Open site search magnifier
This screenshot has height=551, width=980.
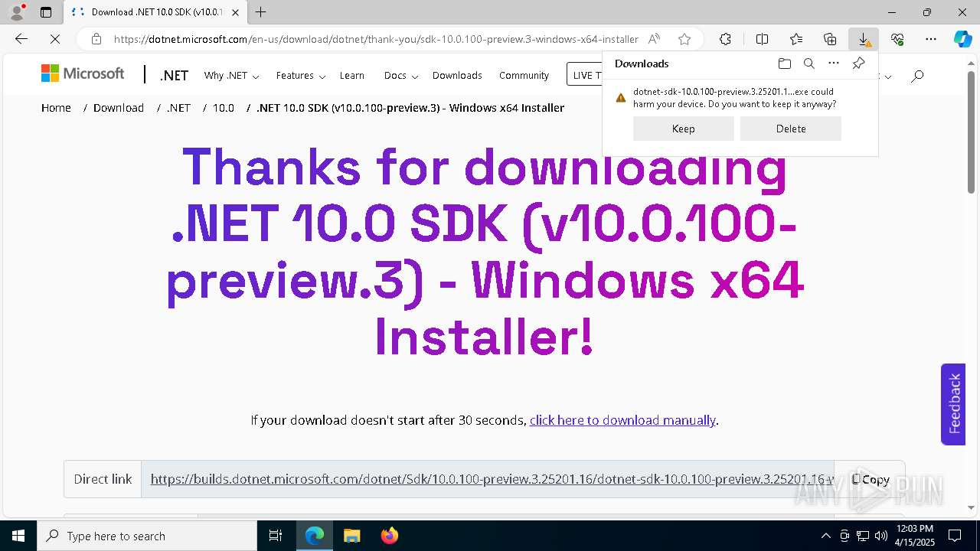(917, 75)
